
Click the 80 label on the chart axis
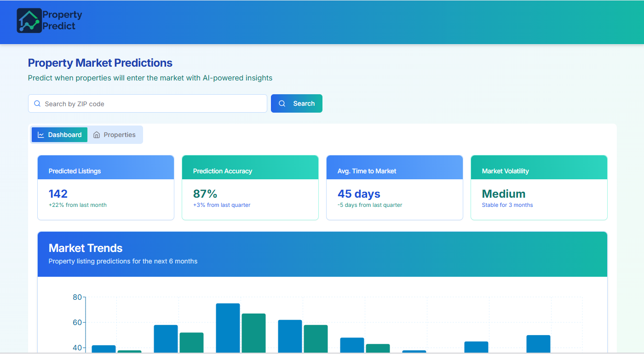77,297
